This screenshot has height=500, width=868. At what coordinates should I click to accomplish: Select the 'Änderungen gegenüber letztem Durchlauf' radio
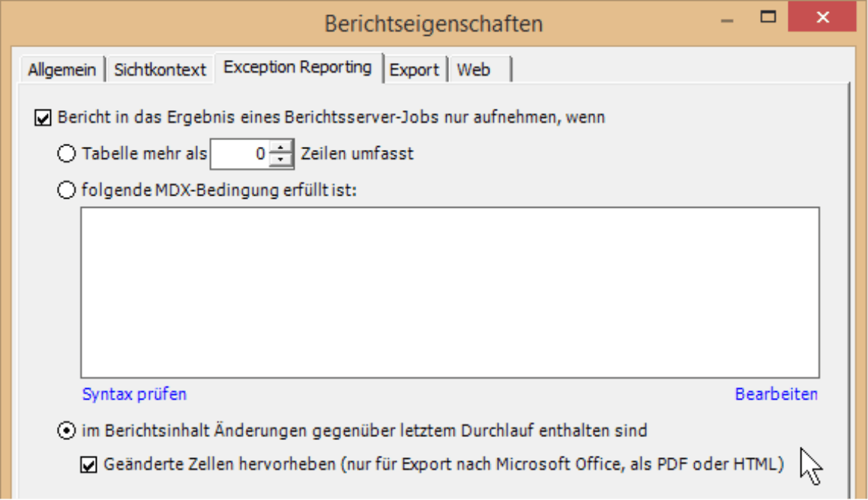[x=67, y=430]
